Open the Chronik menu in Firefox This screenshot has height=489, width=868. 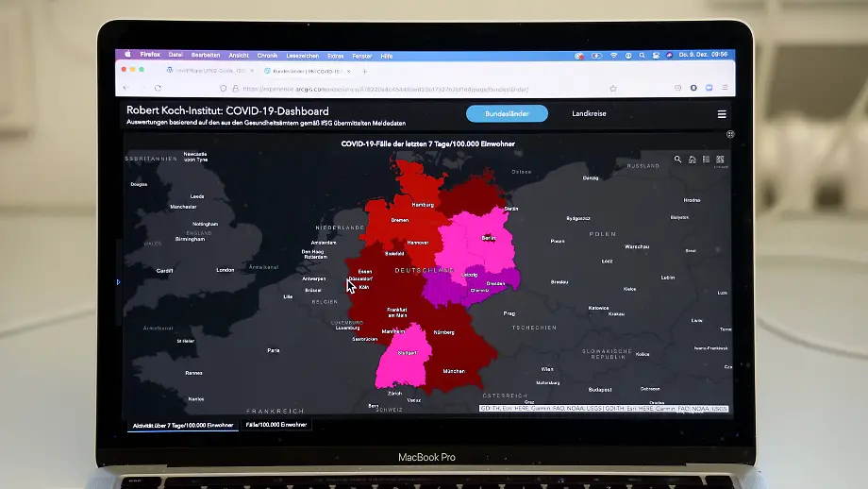267,56
